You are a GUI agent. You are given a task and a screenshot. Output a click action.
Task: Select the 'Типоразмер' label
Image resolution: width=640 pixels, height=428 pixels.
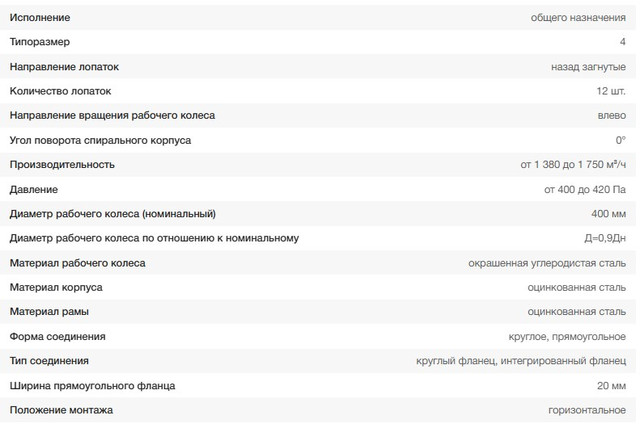[39, 42]
